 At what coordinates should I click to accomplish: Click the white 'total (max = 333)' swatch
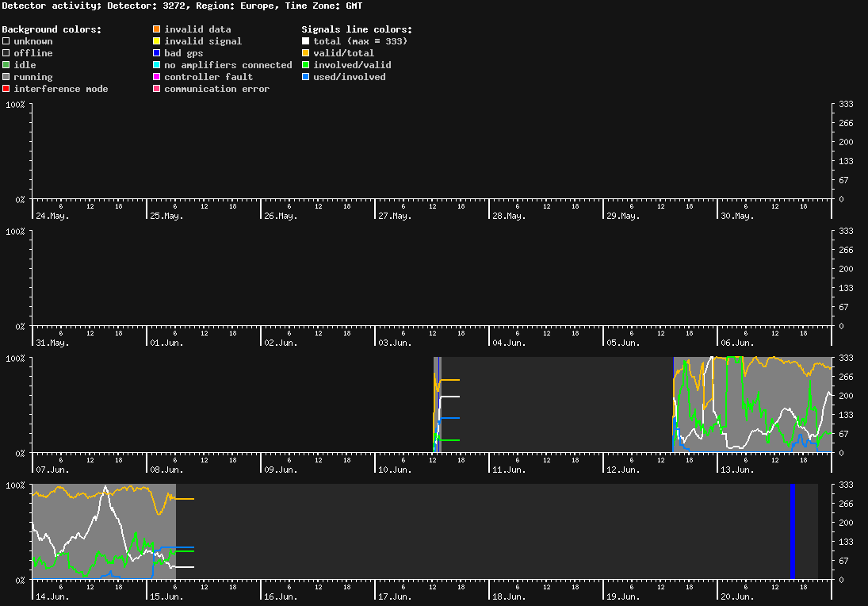[x=305, y=41]
